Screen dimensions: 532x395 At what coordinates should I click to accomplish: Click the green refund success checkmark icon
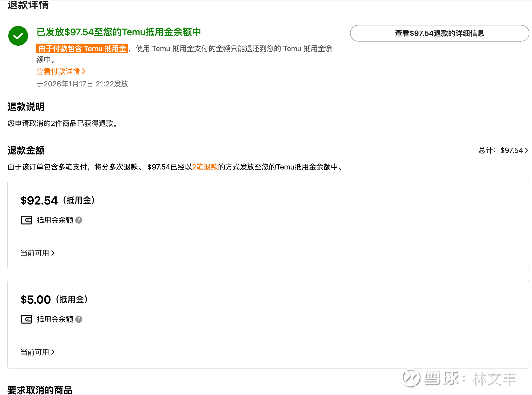point(18,36)
